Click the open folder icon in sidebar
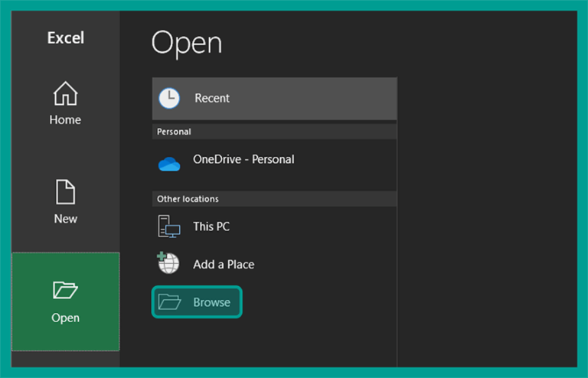Screen dimensions: 588x378 tap(65, 290)
